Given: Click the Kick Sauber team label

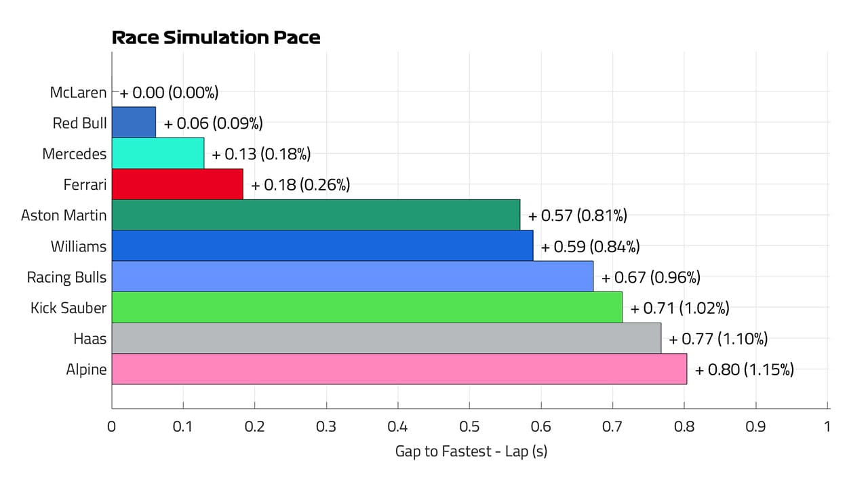Looking at the screenshot, I should point(68,308).
